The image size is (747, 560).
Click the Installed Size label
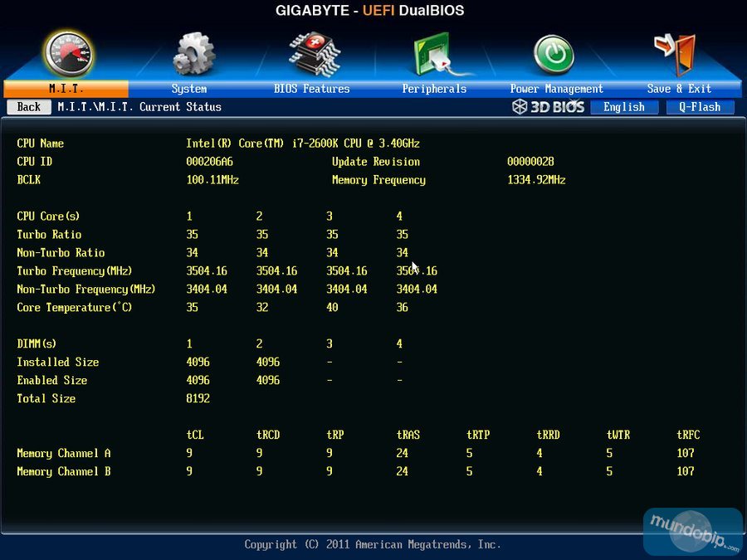pyautogui.click(x=58, y=362)
